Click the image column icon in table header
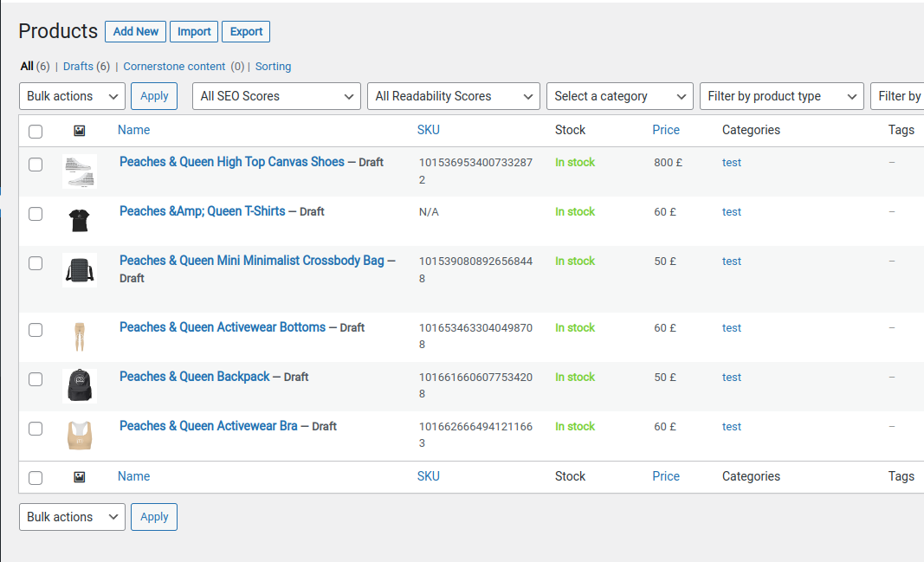 [80, 131]
